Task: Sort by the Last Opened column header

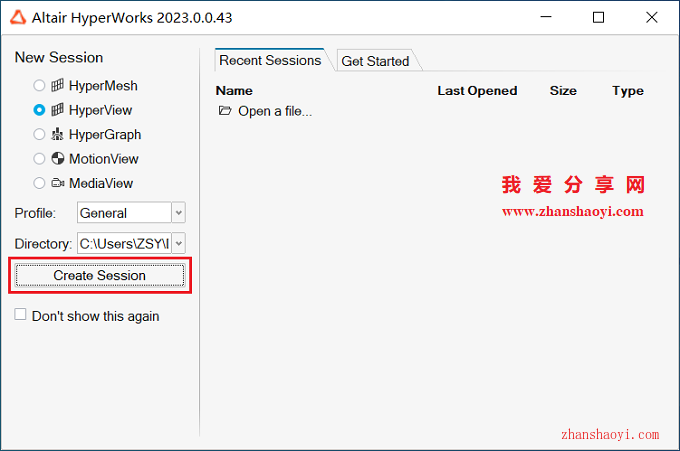Action: click(477, 91)
